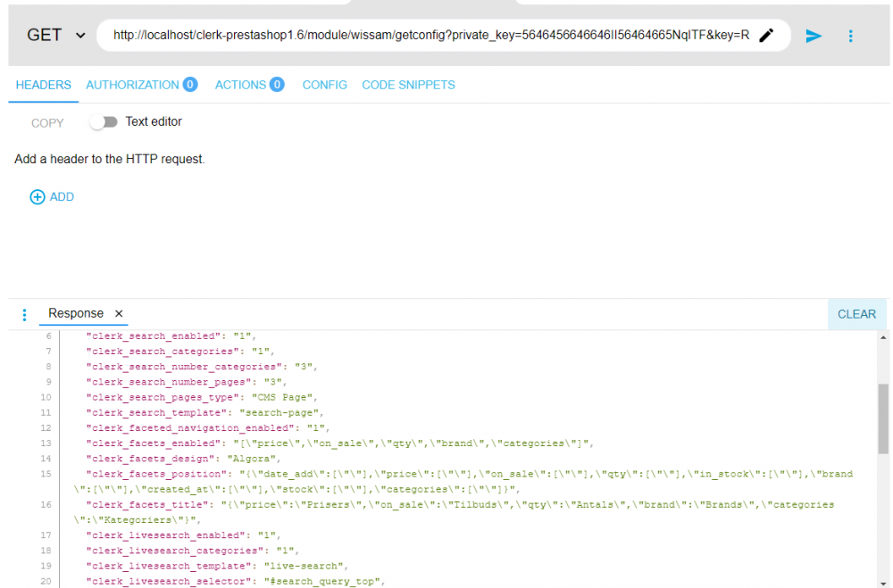Click the COPY control above the header area
This screenshot has height=588, width=893.
point(46,122)
